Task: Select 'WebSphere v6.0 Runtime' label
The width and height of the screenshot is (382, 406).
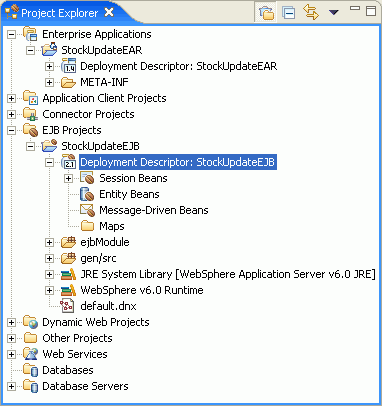Action: [x=142, y=290]
